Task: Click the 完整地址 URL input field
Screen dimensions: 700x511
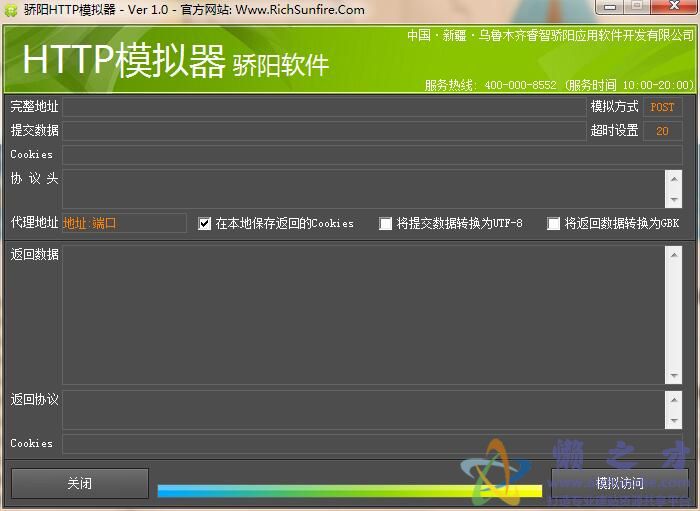Action: [324, 107]
